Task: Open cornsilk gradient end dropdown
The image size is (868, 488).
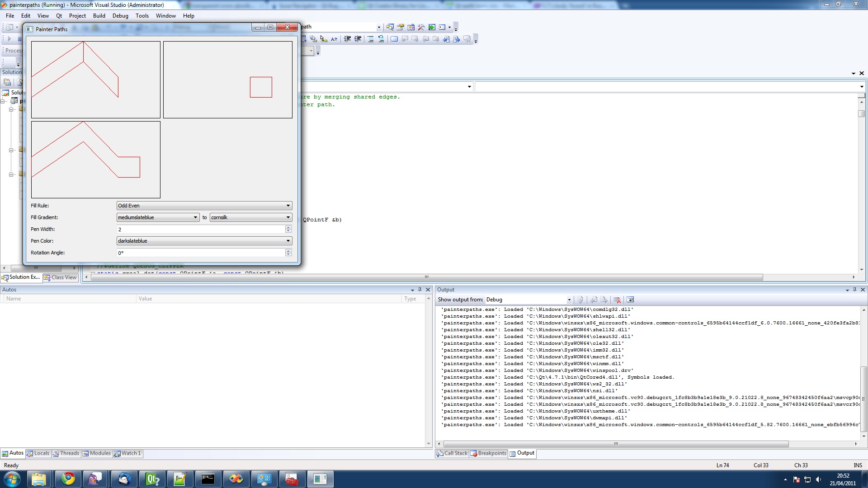Action: pyautogui.click(x=251, y=217)
